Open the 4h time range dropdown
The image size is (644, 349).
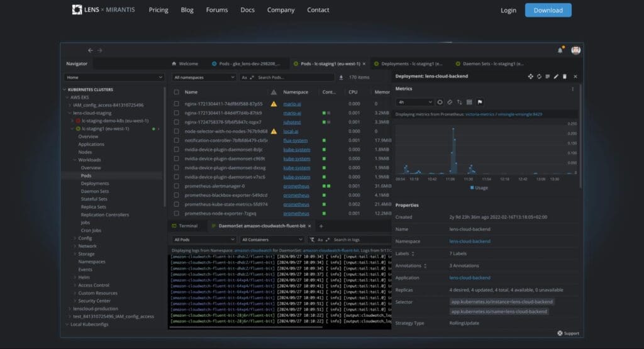[x=414, y=102]
